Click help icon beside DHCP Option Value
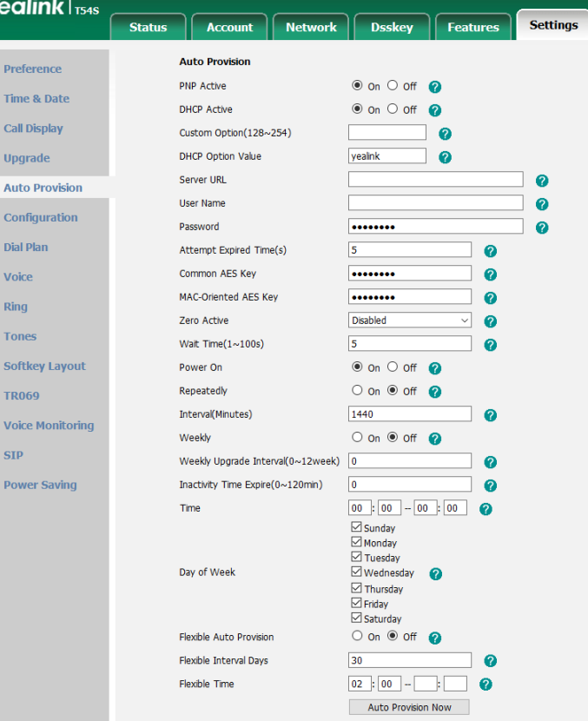 tap(445, 157)
